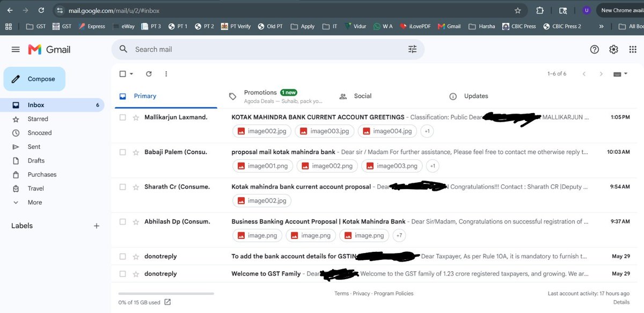Open Terms link in footer

[341, 294]
